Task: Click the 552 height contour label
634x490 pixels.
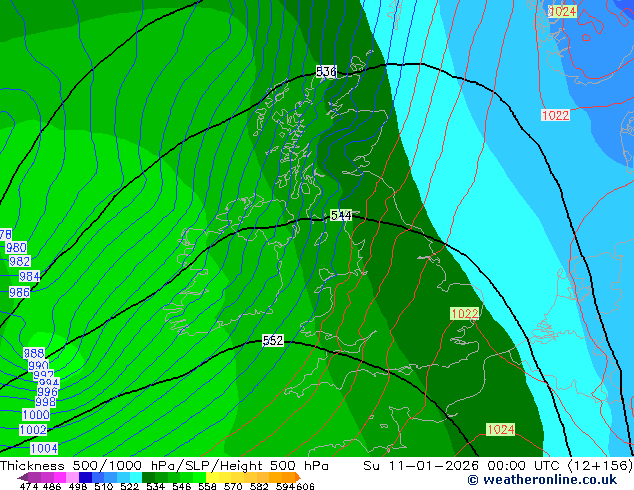Action: click(x=273, y=340)
